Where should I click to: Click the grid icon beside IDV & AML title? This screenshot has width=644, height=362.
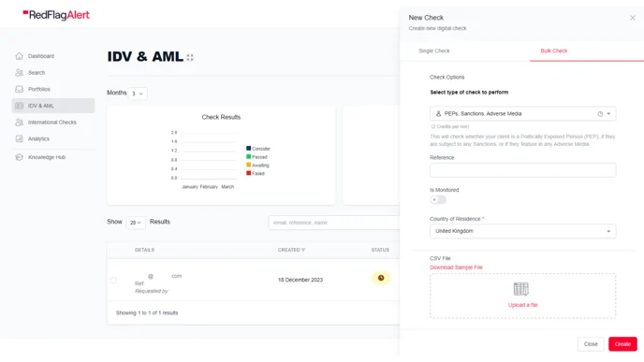tap(190, 57)
